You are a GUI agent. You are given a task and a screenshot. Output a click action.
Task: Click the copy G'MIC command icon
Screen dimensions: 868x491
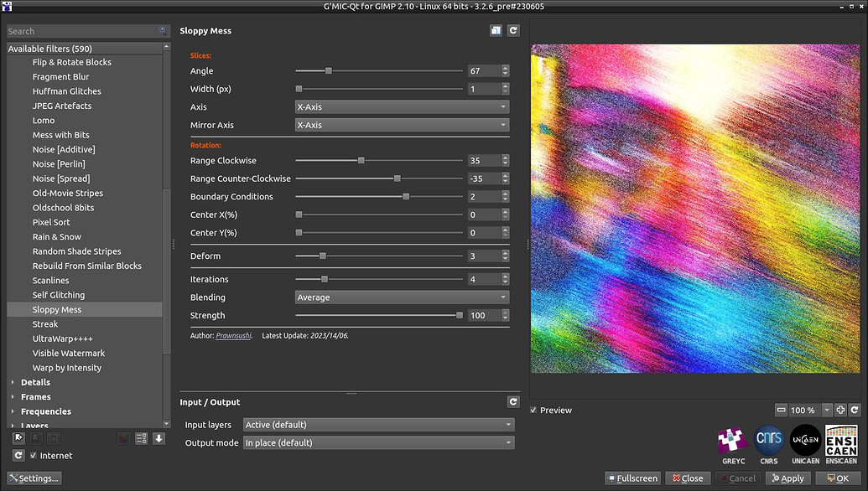tap(496, 30)
